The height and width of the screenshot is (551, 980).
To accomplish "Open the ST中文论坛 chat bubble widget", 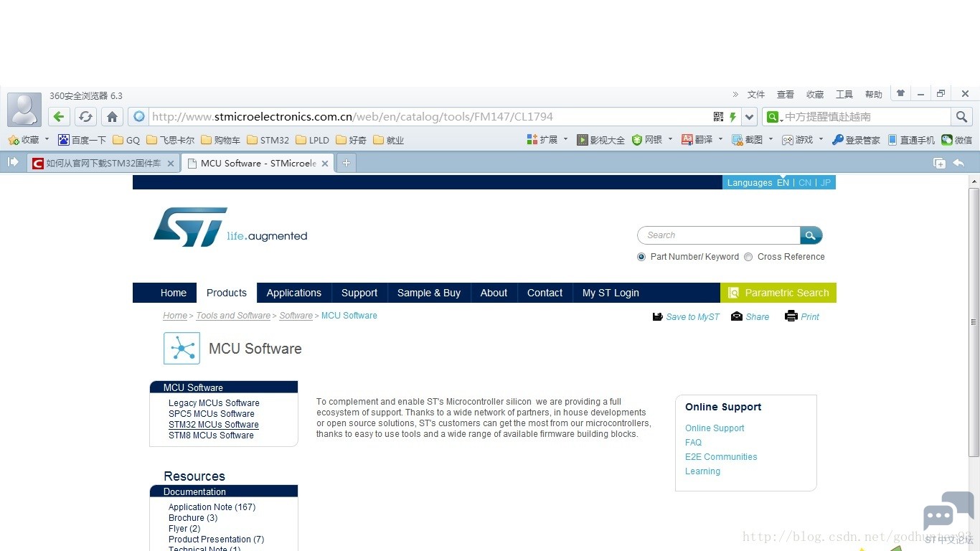I will pos(948,517).
